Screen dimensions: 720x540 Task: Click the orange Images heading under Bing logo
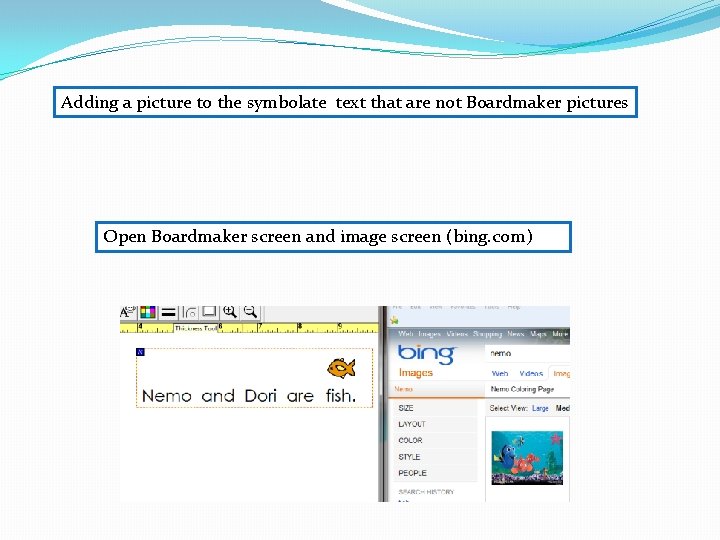click(416, 372)
